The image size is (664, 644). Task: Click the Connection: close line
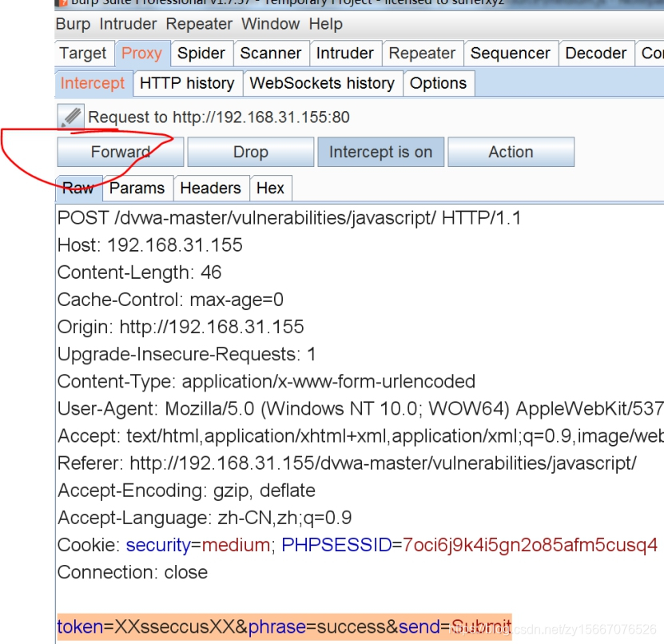pyautogui.click(x=133, y=572)
